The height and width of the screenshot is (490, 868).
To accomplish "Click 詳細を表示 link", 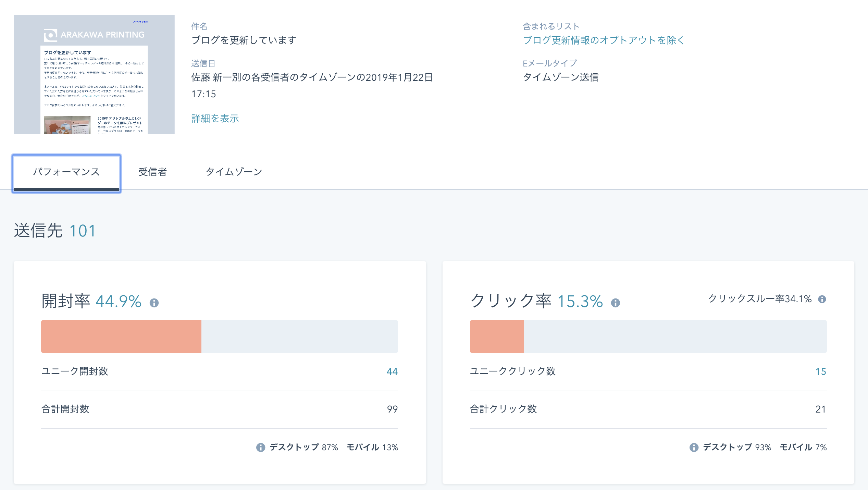I will 215,119.
